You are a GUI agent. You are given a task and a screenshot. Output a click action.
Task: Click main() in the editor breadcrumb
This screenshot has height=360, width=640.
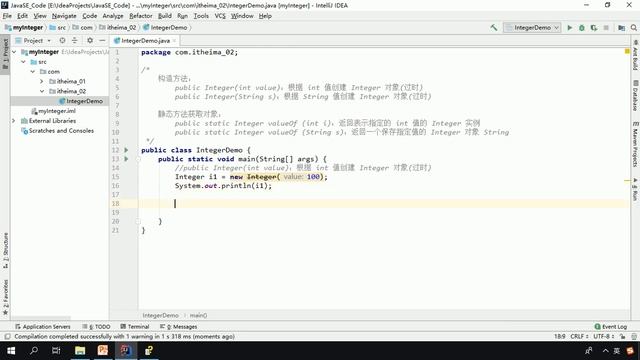198,316
